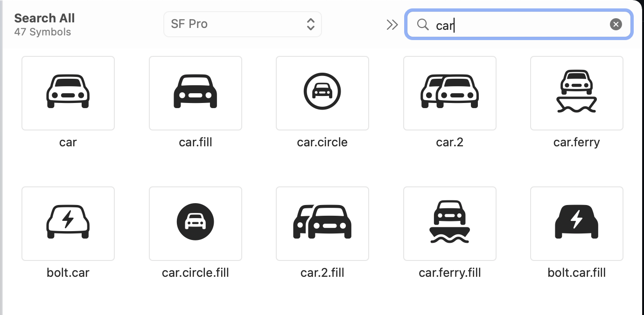
Task: Open the car.circle.fill symbol
Action: coord(195,223)
